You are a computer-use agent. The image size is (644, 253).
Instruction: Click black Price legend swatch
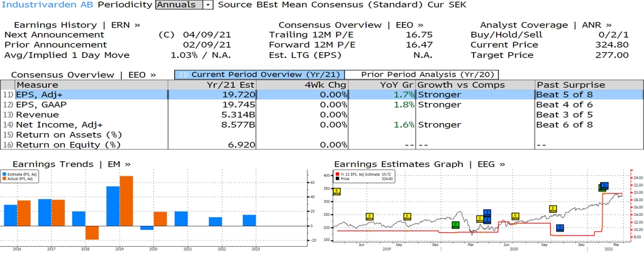pyautogui.click(x=337, y=179)
